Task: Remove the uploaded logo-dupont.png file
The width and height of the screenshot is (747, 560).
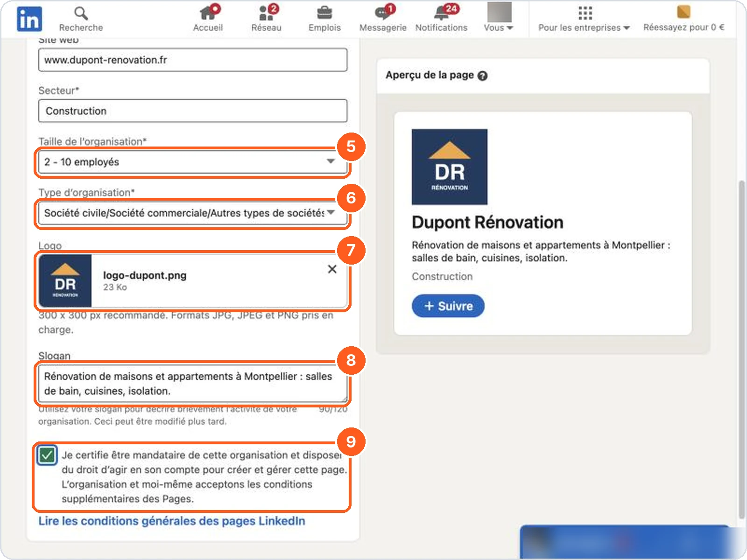Action: (x=332, y=269)
